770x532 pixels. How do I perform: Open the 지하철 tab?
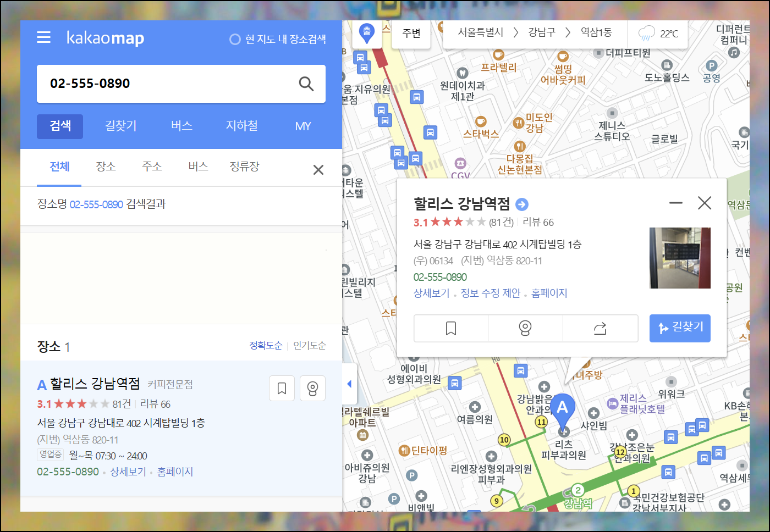point(242,126)
